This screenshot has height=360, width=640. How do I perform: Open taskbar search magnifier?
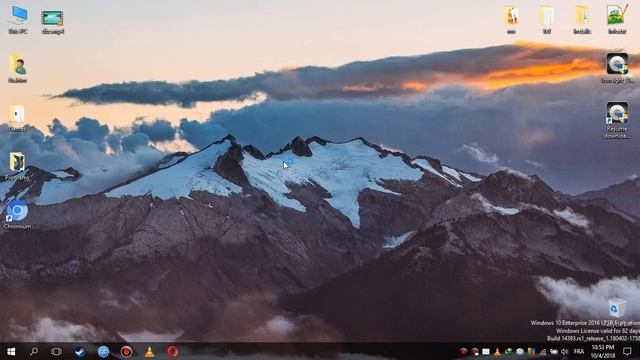click(x=34, y=351)
